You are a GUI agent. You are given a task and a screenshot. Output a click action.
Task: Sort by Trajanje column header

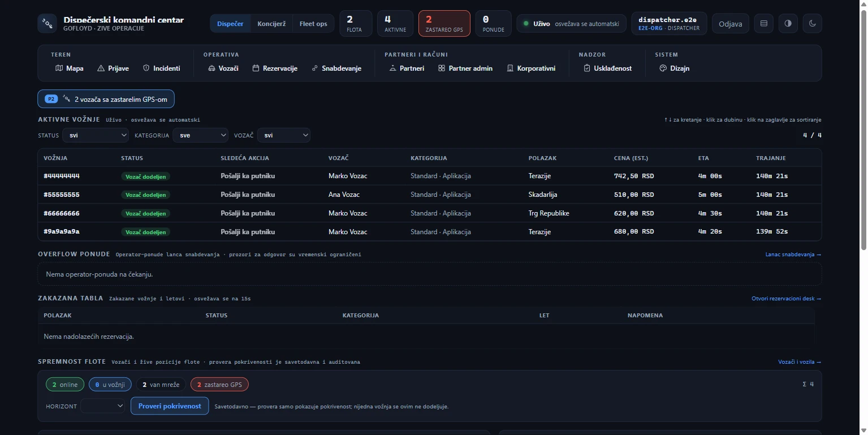pyautogui.click(x=771, y=158)
